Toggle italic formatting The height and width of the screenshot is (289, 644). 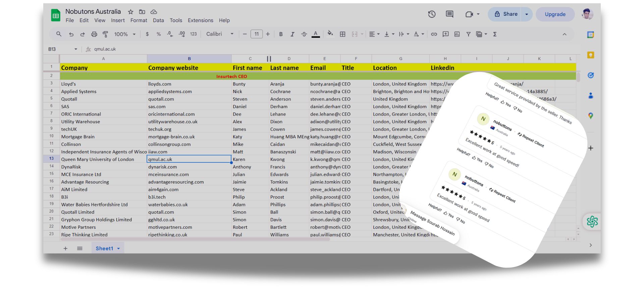coord(292,34)
